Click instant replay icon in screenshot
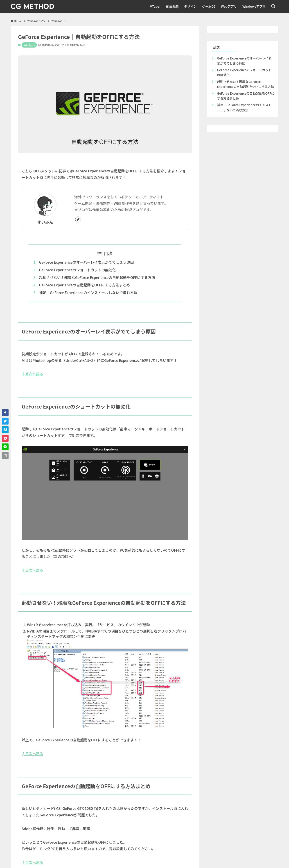289x868 pixels. point(84,470)
